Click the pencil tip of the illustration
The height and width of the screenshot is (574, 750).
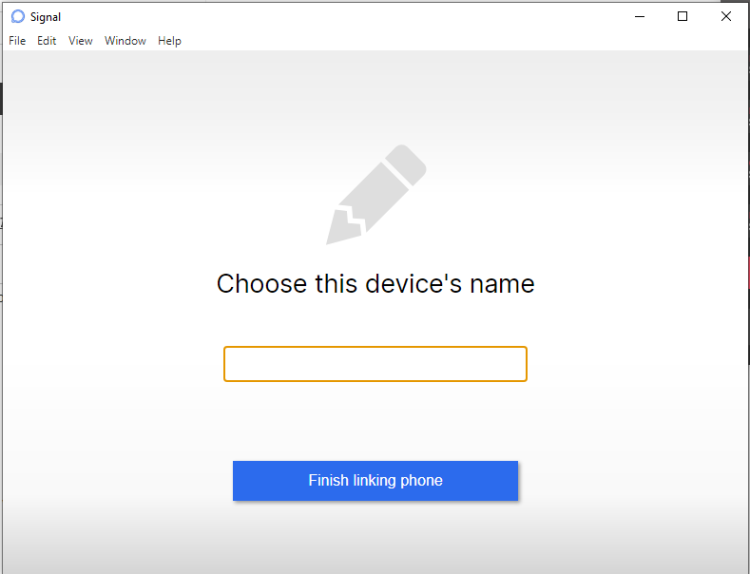(335, 236)
